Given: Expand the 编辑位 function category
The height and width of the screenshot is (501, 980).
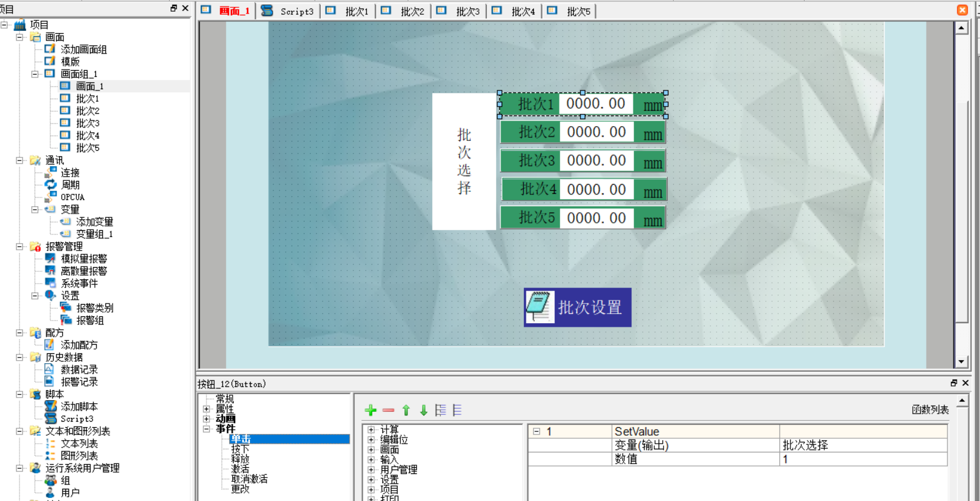Looking at the screenshot, I should pos(371,439).
